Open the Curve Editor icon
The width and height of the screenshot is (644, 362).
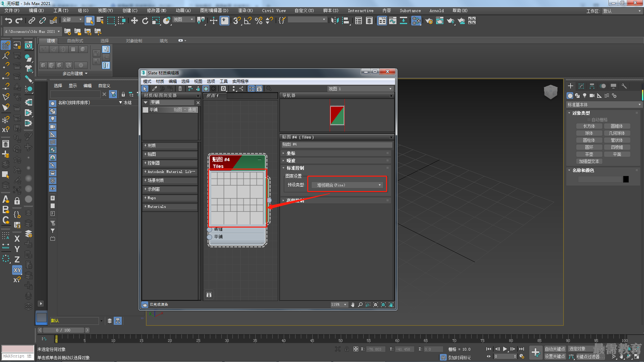click(393, 21)
